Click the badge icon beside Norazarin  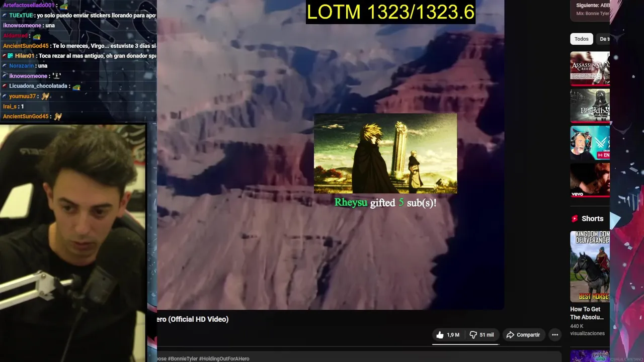[x=5, y=66]
